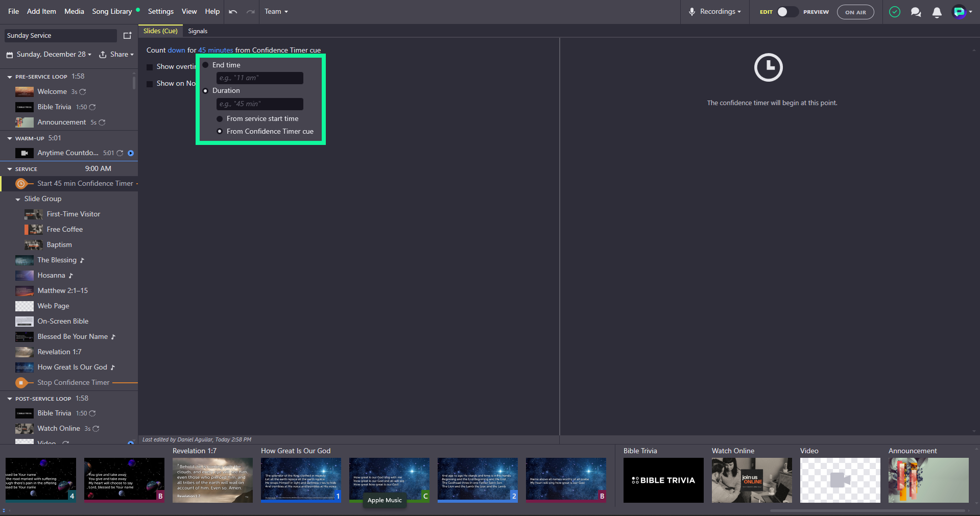Click the Start Confidence Timer clock icon
This screenshot has width=980, height=516.
pyautogui.click(x=21, y=184)
